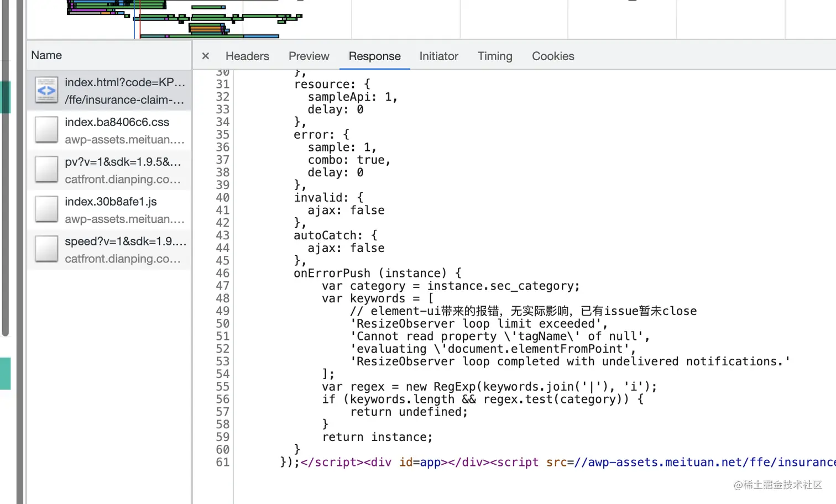Image resolution: width=836 pixels, height=504 pixels.
Task: Click the 'resource: {' code line
Action: (332, 84)
